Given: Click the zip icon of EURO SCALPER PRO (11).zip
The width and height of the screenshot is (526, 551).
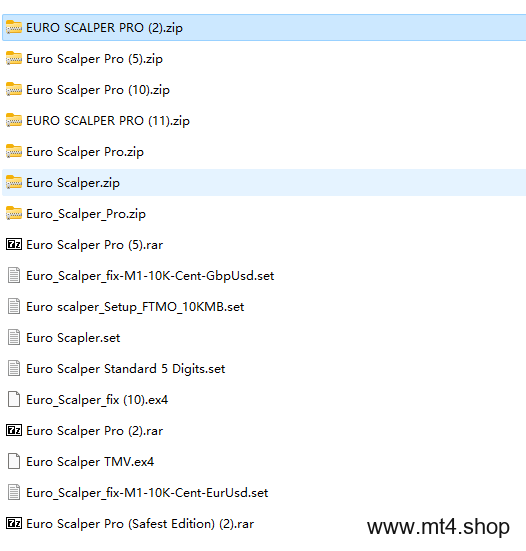Looking at the screenshot, I should [x=14, y=120].
